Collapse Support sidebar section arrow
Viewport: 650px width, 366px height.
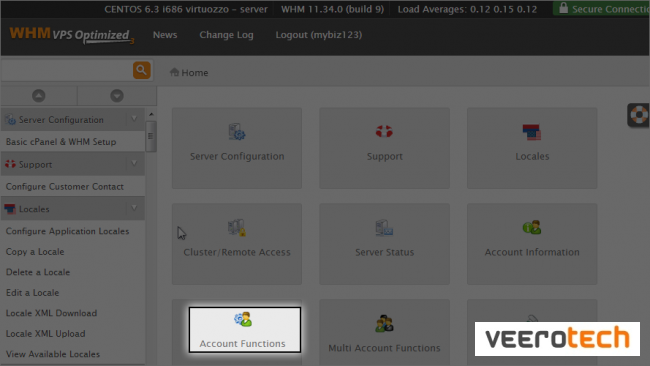tap(134, 163)
